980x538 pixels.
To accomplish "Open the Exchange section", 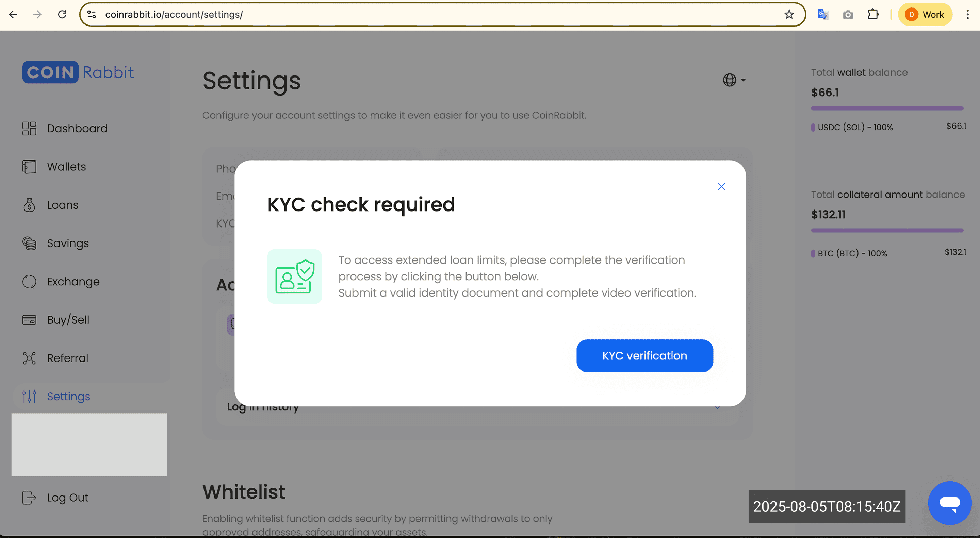I will 73,281.
